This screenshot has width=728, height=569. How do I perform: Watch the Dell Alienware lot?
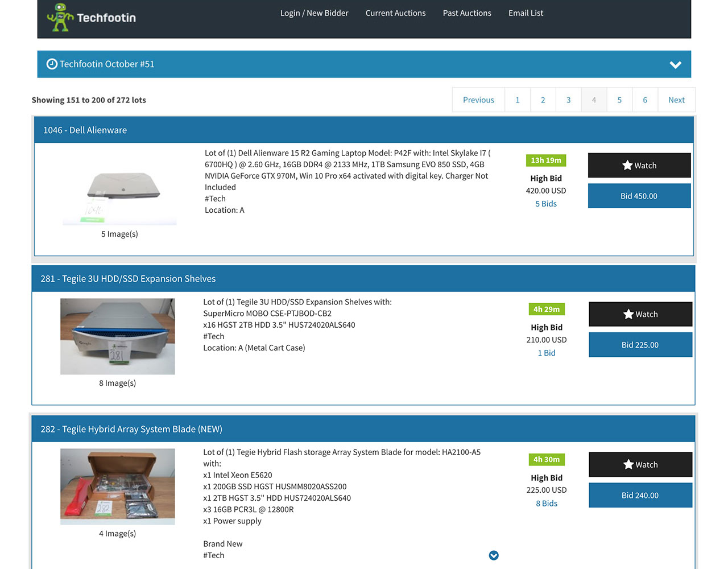tap(639, 166)
